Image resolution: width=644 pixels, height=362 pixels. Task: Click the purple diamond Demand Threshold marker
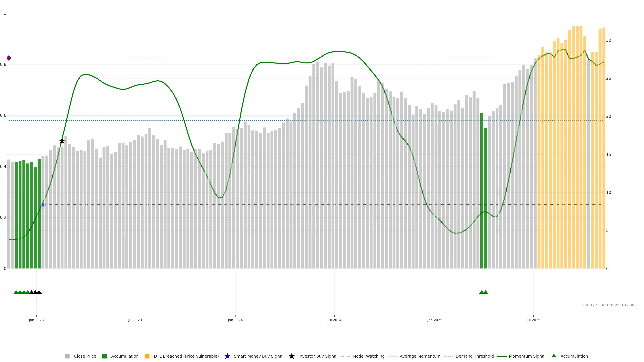[9, 58]
